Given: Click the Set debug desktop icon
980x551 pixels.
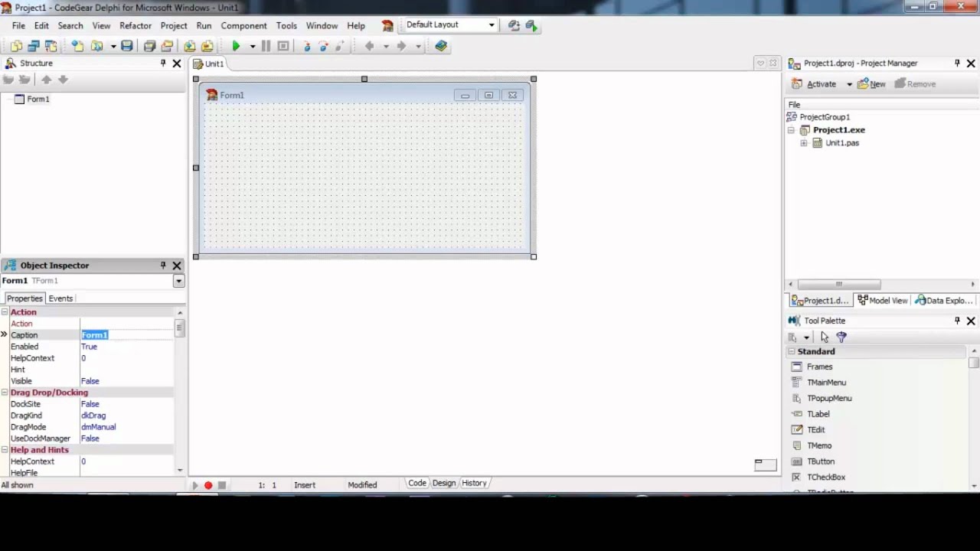Looking at the screenshot, I should pyautogui.click(x=531, y=25).
